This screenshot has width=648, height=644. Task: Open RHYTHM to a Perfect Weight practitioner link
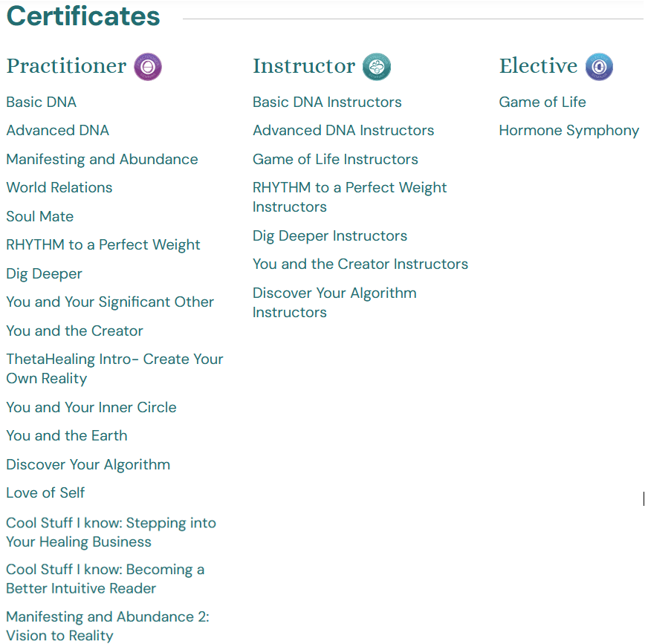click(103, 245)
